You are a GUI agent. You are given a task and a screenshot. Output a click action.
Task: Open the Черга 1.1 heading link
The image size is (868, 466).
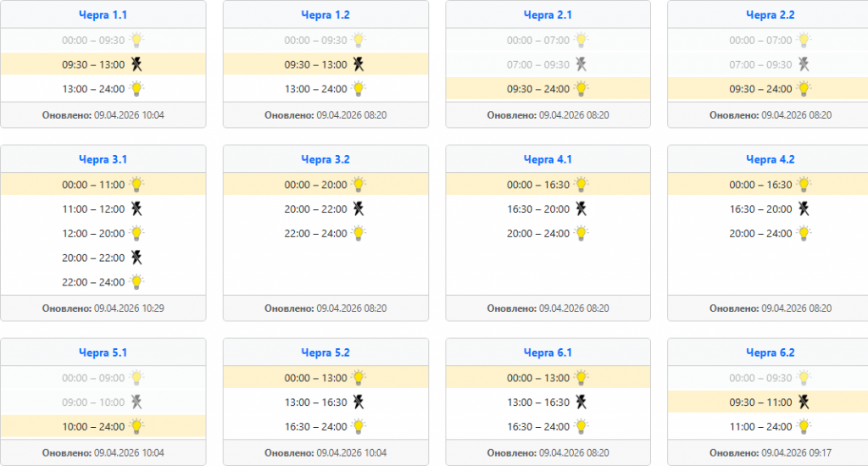(103, 15)
